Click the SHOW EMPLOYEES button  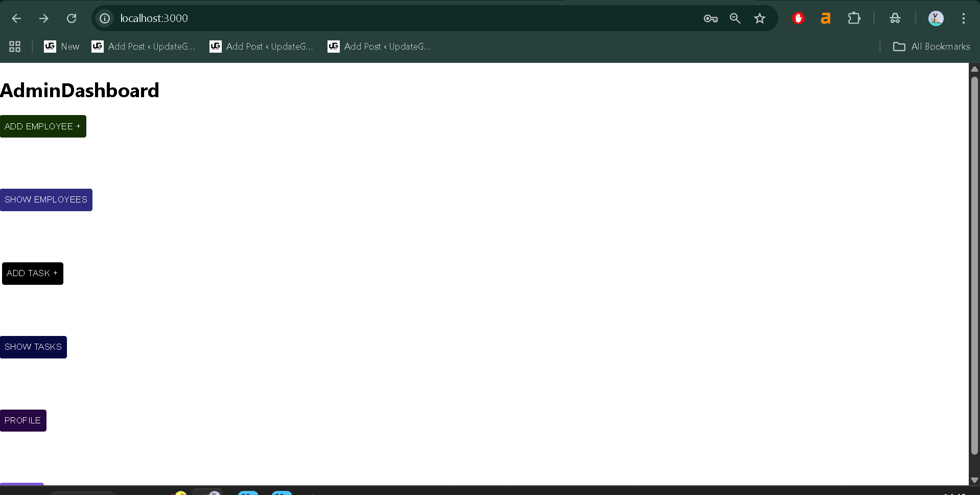pos(46,200)
